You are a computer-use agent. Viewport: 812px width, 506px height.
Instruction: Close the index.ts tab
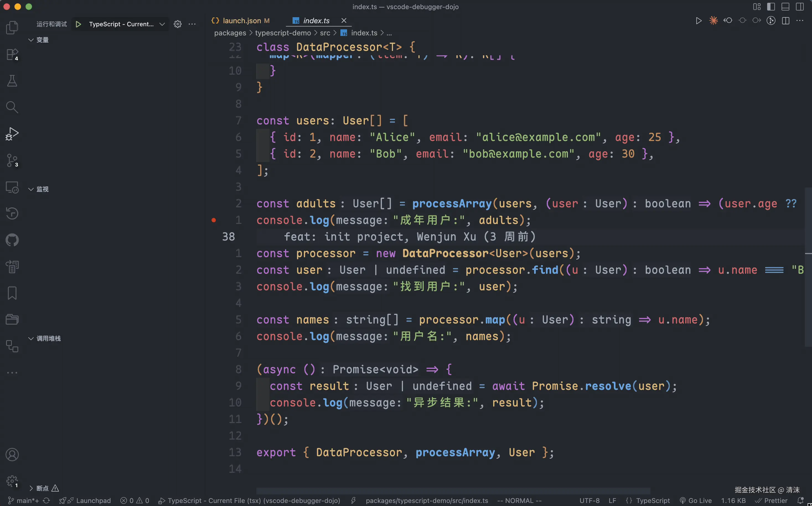344,21
